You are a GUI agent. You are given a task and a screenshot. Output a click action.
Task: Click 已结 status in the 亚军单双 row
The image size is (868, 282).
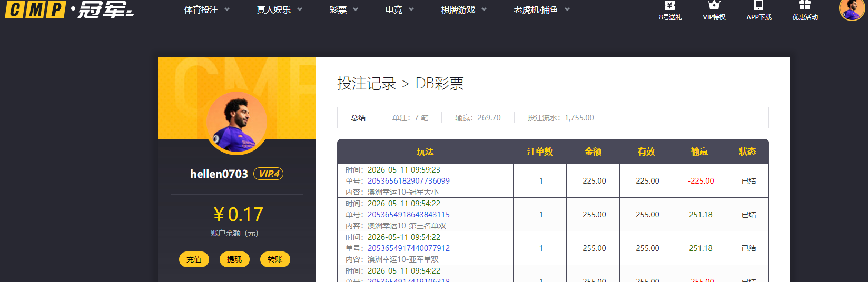(x=748, y=248)
